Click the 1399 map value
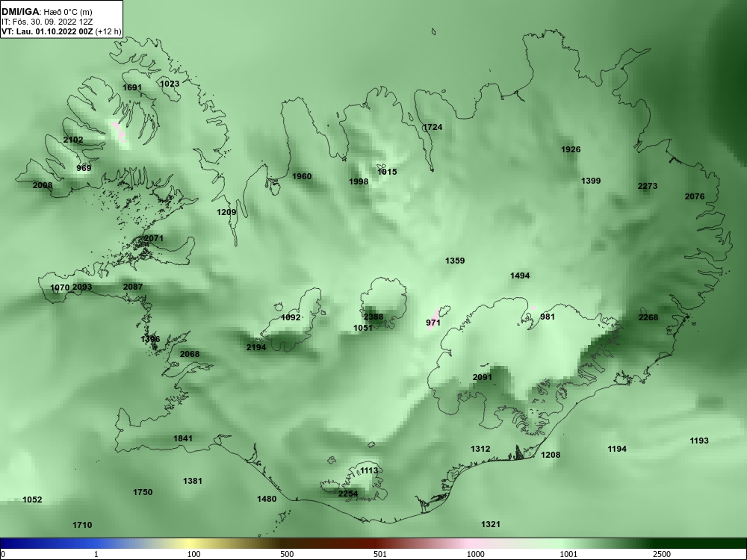This screenshot has height=560, width=747. (x=591, y=181)
